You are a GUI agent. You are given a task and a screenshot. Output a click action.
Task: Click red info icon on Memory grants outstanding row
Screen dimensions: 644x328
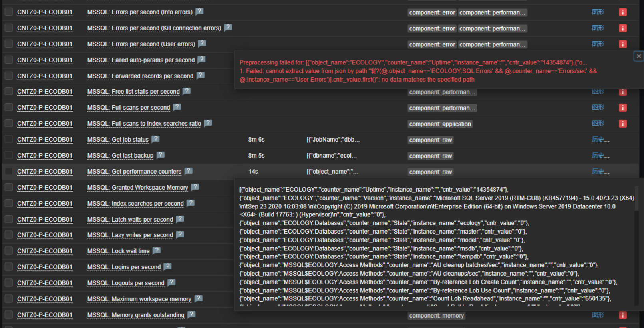[x=622, y=316]
